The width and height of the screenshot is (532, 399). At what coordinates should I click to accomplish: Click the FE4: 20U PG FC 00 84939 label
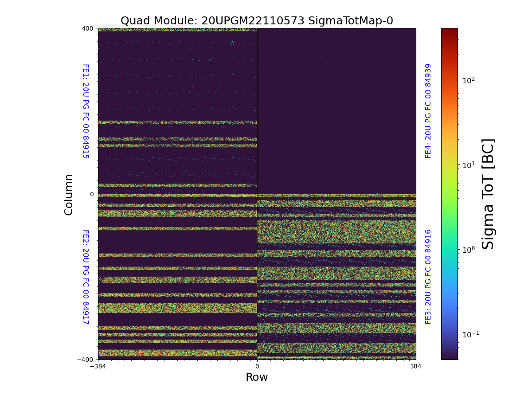pyautogui.click(x=428, y=111)
